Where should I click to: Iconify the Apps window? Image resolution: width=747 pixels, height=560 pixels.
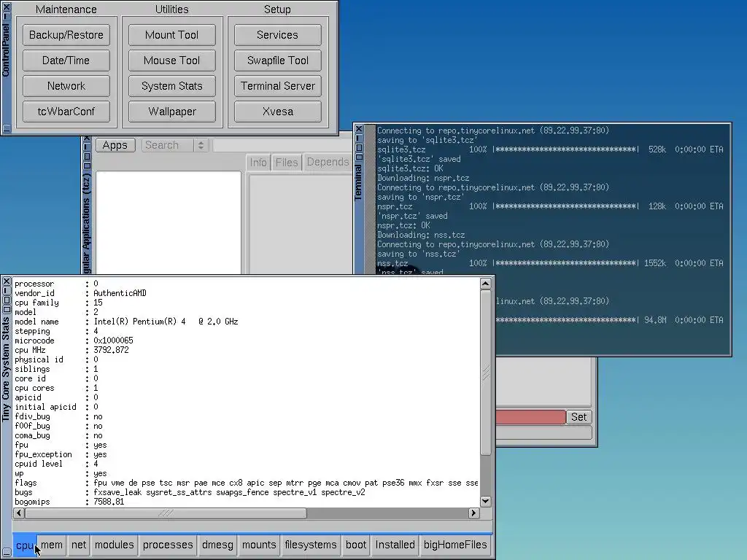tap(87, 147)
